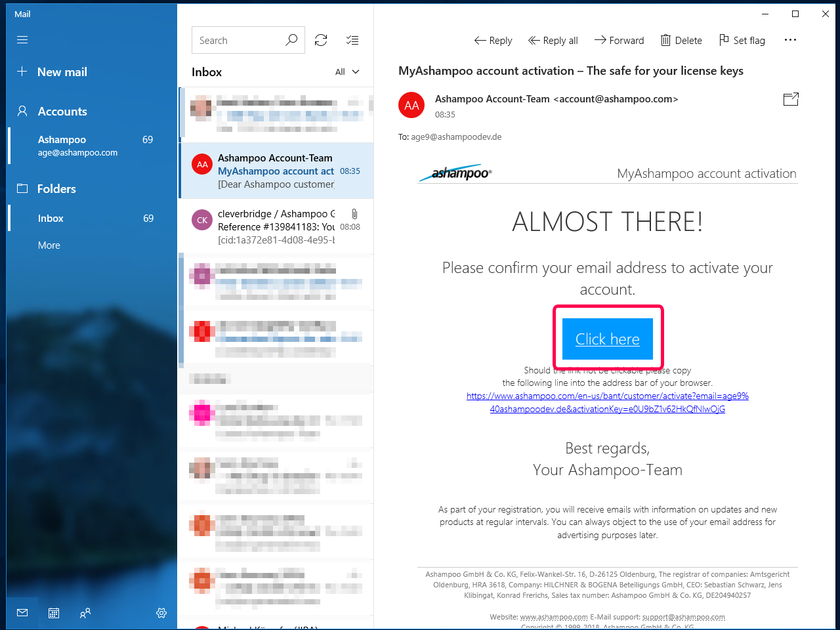Open the cleverbridge Reference #139841183 message

tap(276, 226)
